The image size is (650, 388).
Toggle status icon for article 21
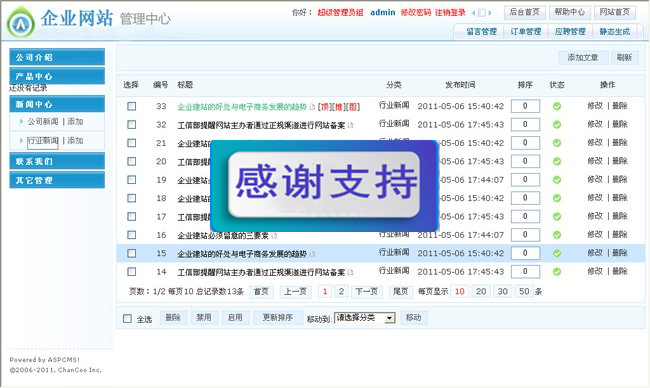pyautogui.click(x=557, y=143)
